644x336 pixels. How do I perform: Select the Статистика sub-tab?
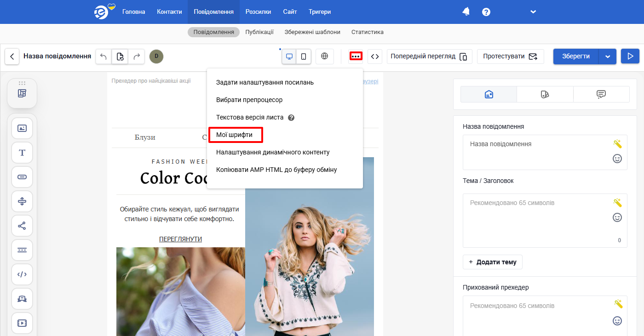[x=368, y=32]
